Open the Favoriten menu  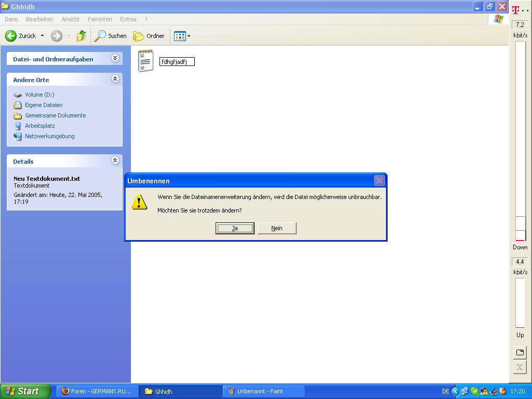coord(100,19)
